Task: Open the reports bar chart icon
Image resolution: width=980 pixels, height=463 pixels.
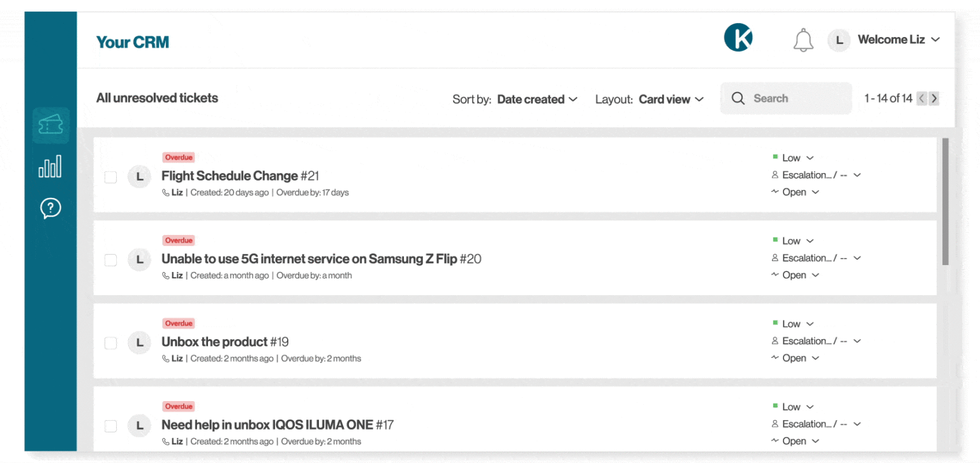Action: point(50,167)
